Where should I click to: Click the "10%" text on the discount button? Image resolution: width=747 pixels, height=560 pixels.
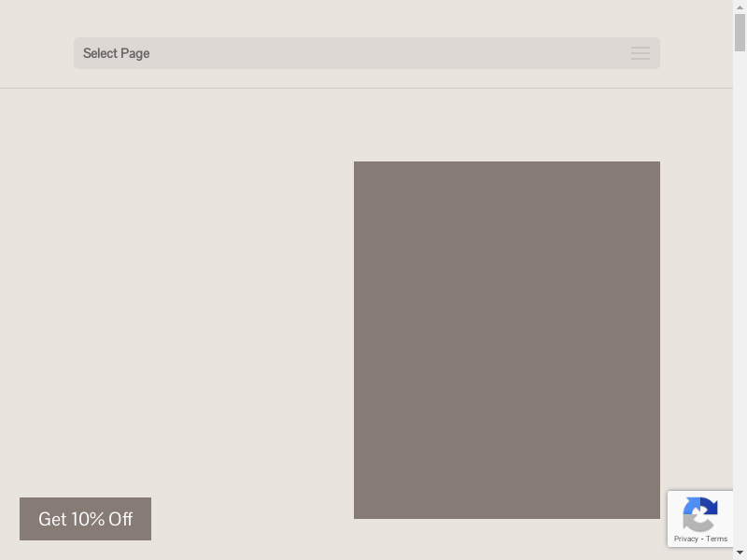click(x=88, y=519)
